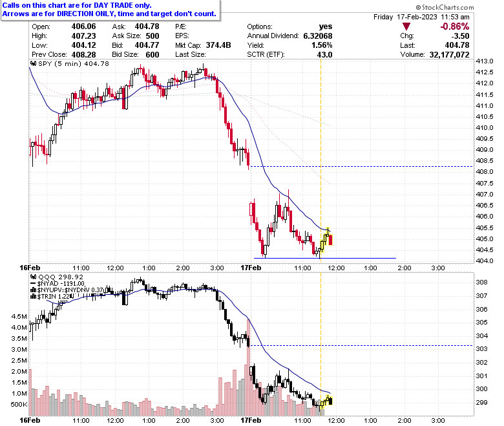Click the Mkt Cap value 374.4B

click(218, 45)
